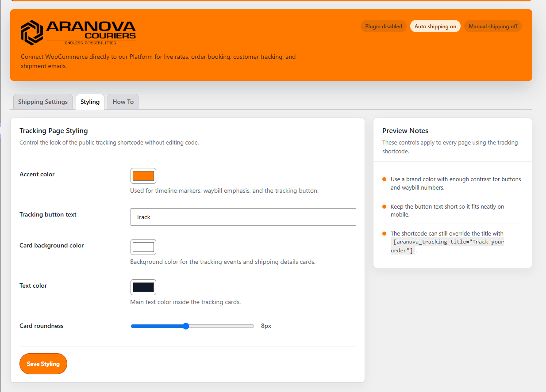Click the Auto shipping on badge
This screenshot has width=546, height=392.
[435, 27]
